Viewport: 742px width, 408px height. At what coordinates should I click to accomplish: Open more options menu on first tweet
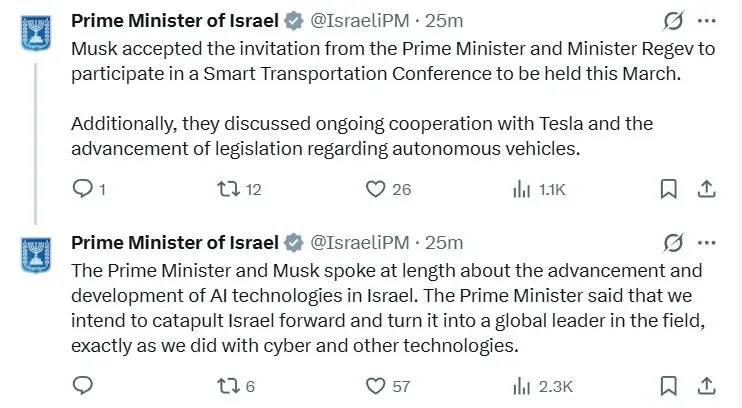point(706,21)
